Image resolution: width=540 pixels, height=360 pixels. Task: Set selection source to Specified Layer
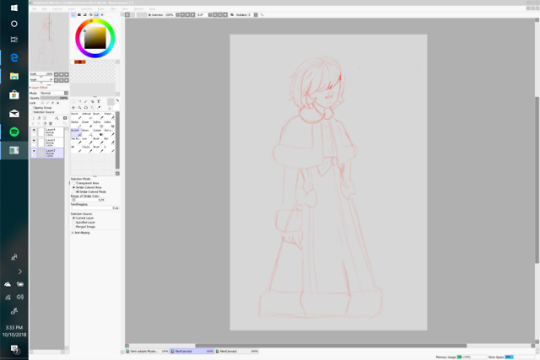point(73,223)
